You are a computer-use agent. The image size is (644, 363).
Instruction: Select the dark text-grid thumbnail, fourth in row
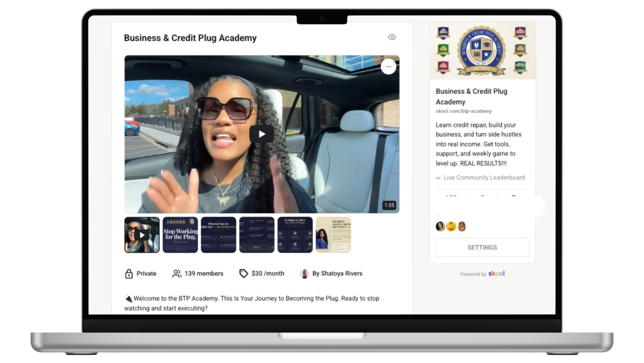(257, 235)
